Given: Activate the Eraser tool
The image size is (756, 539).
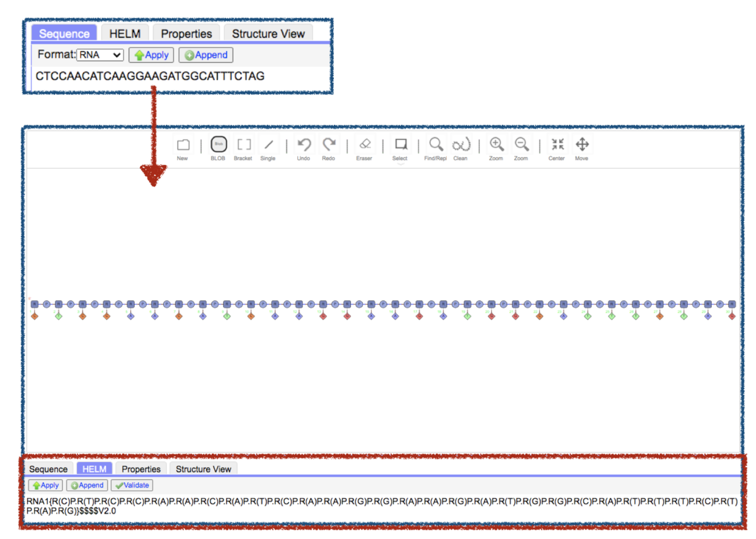Looking at the screenshot, I should click(x=364, y=145).
